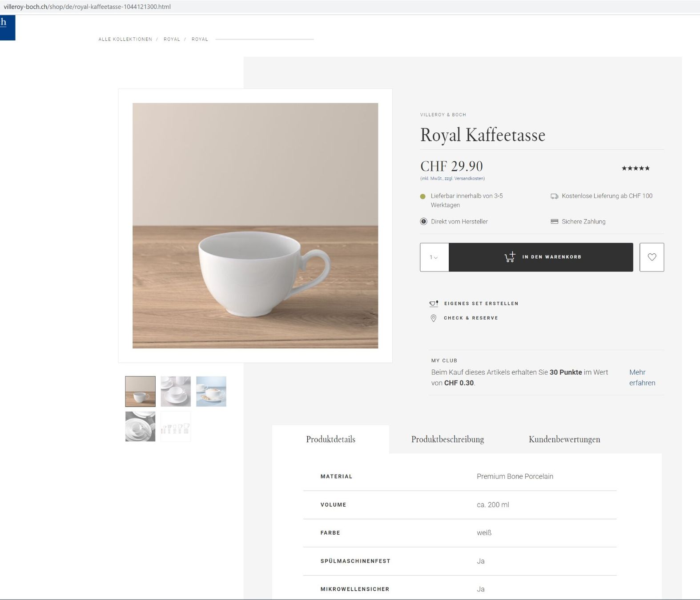Select the cup with teapot thumbnail

click(176, 392)
